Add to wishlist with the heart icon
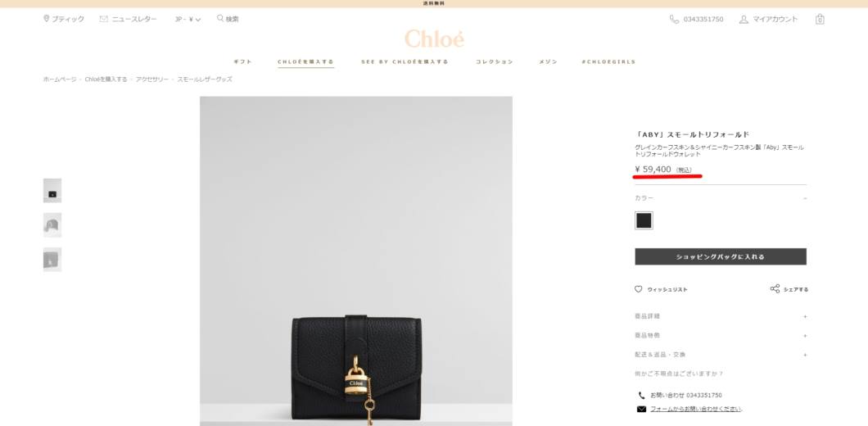868x426 pixels. tap(638, 289)
